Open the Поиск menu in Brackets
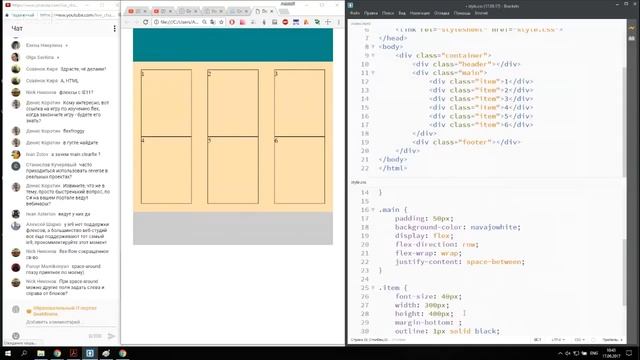This screenshot has width=640, height=360. 388,13
